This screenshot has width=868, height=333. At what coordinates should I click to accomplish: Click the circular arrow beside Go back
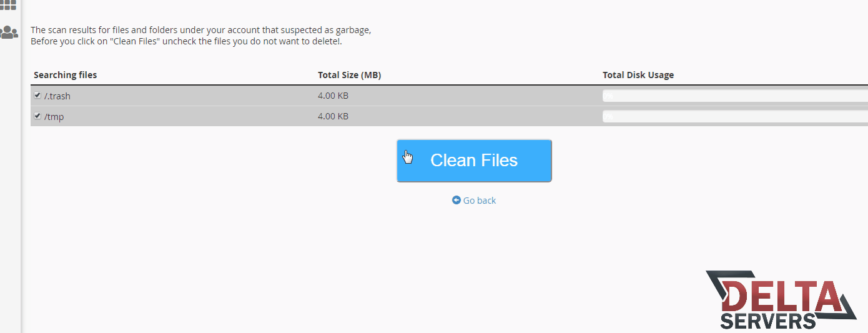click(x=456, y=201)
